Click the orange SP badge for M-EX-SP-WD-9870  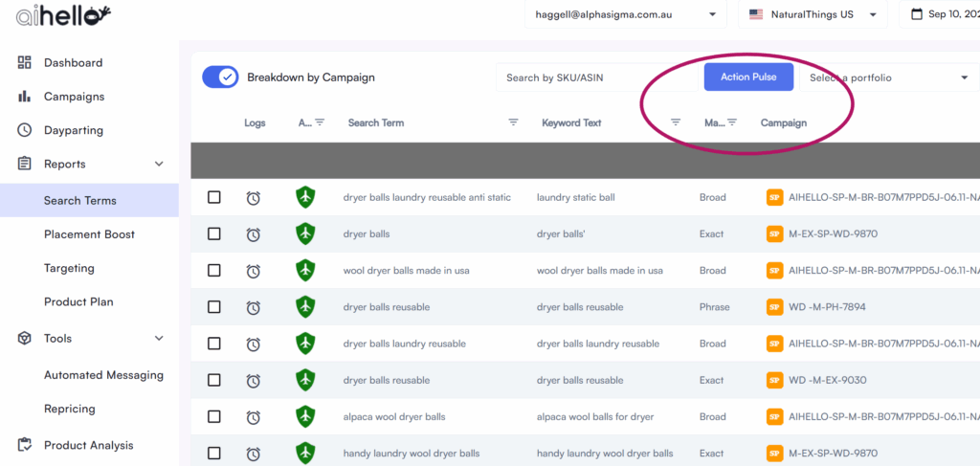click(775, 234)
